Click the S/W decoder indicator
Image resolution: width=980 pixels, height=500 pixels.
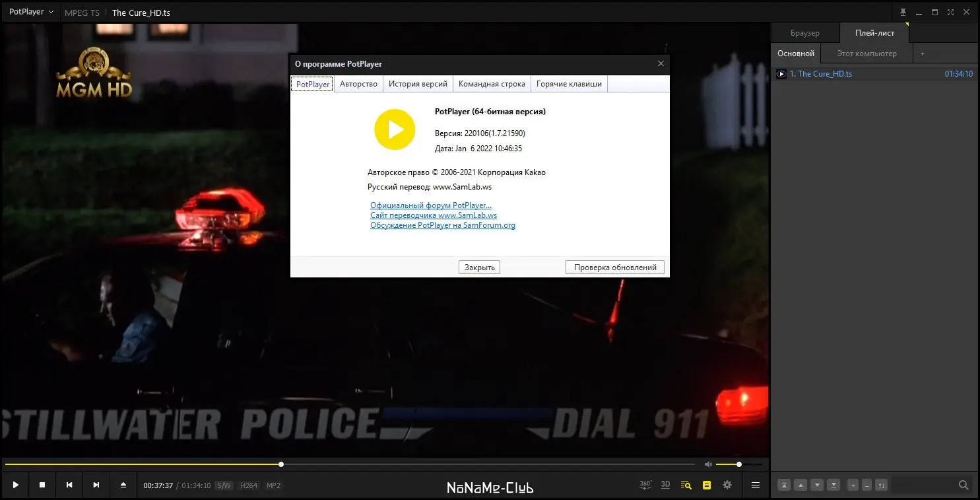[224, 485]
